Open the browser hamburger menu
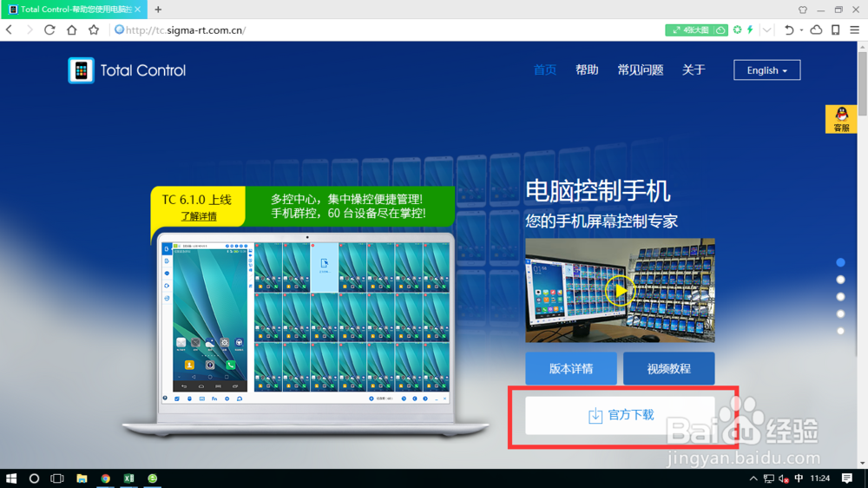The width and height of the screenshot is (868, 488). pyautogui.click(x=855, y=30)
